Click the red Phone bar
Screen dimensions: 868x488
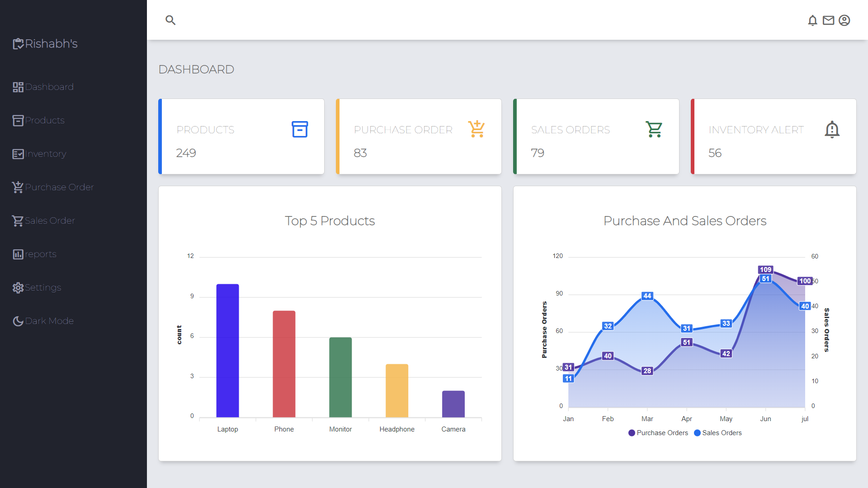point(284,364)
